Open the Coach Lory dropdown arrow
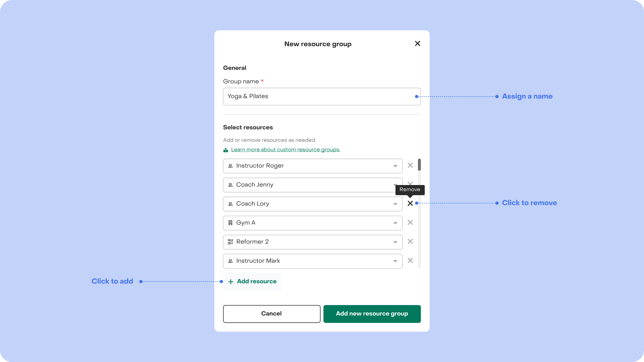Viewport: 644px width, 362px height. tap(395, 204)
